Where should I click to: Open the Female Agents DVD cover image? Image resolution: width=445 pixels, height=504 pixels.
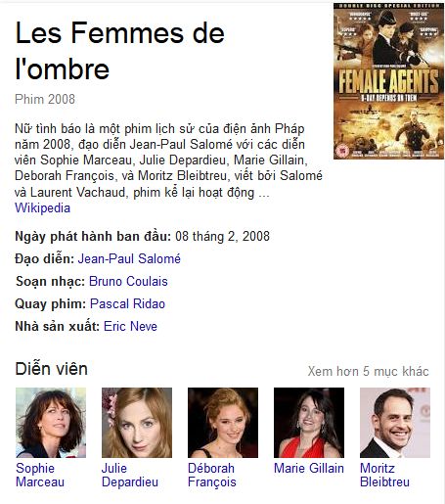388,81
